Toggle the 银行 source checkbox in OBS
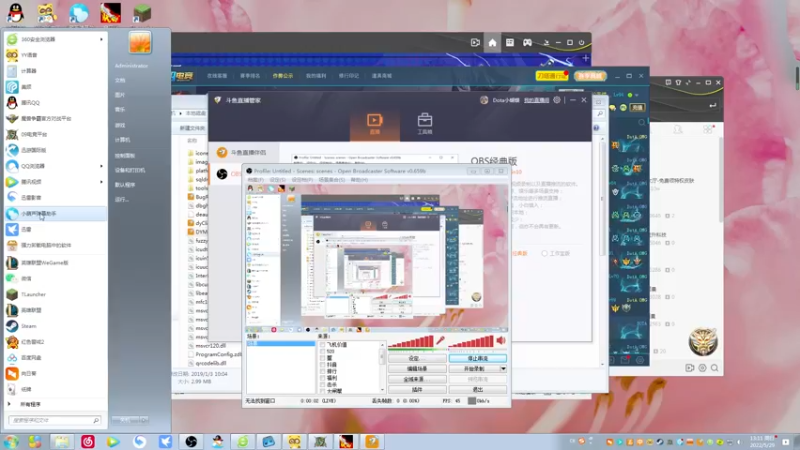The width and height of the screenshot is (800, 450). coord(322,371)
